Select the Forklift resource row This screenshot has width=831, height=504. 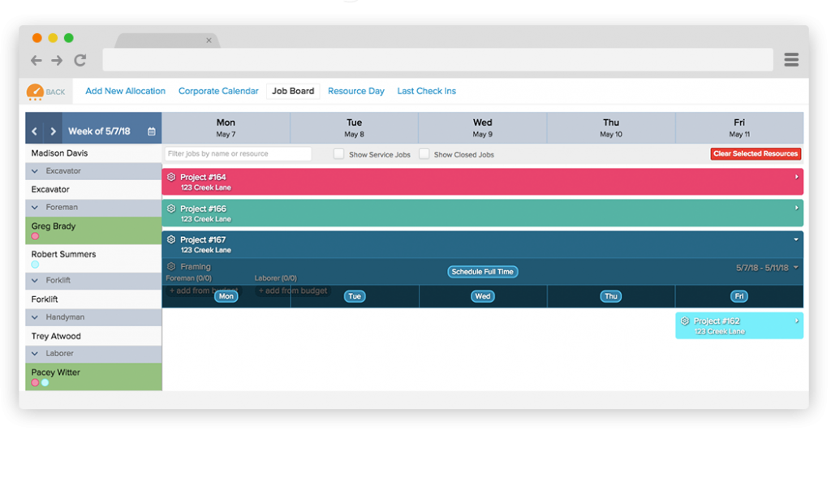click(94, 299)
